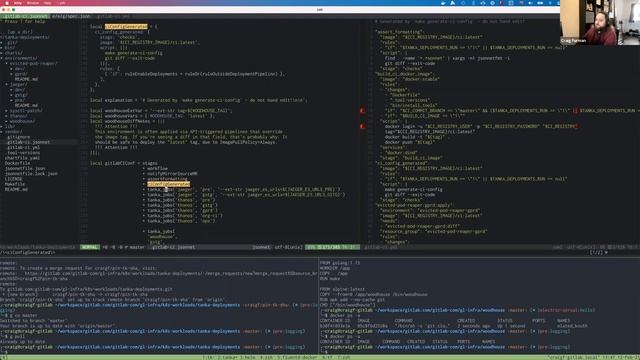
Task: Click the first red error sign in right pane gutter
Action: coord(362,111)
